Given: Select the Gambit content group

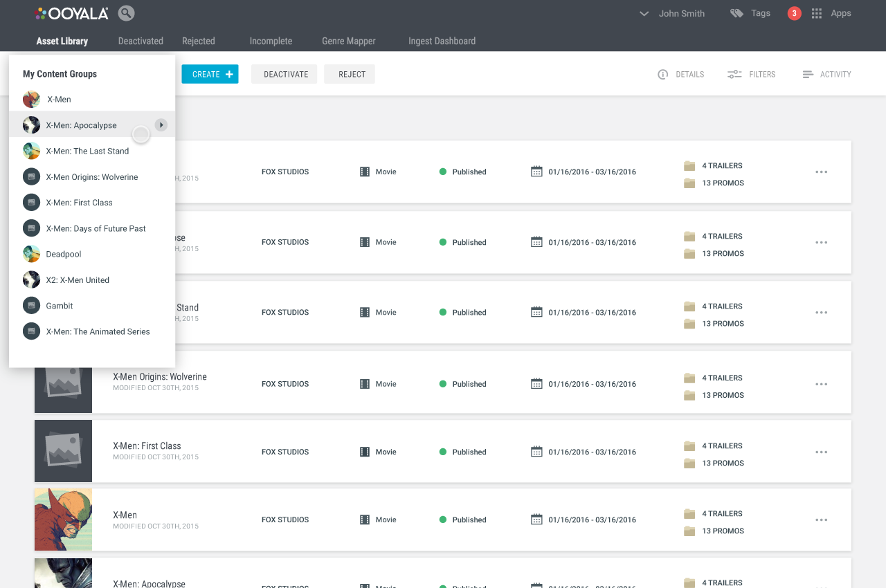Looking at the screenshot, I should pos(92,306).
